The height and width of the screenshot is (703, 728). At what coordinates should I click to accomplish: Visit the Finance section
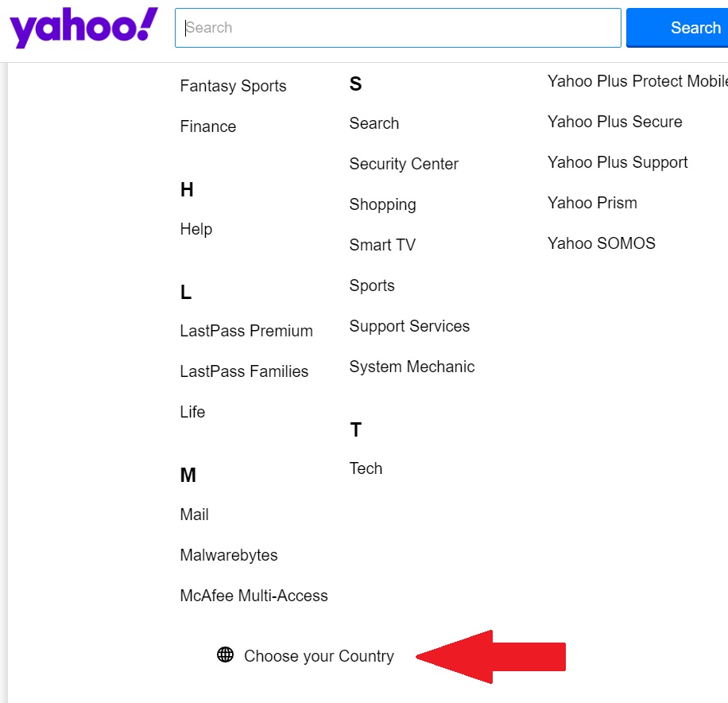207,126
